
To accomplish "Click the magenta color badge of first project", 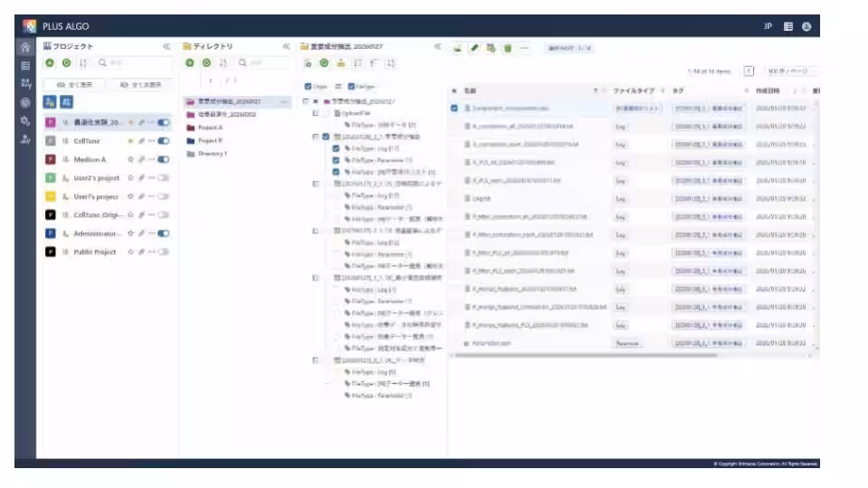I will (51, 122).
